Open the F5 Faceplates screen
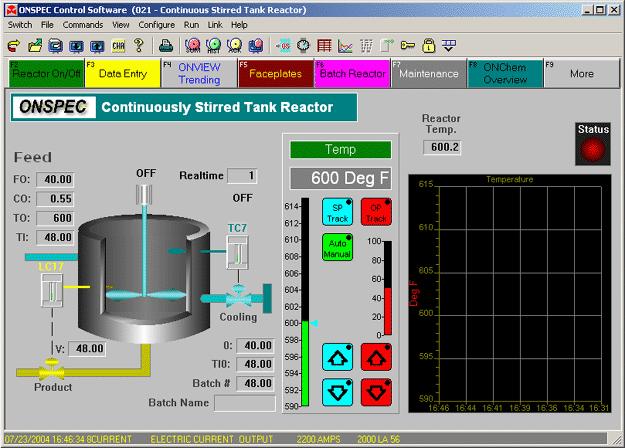This screenshot has height=448, width=625. tap(275, 73)
